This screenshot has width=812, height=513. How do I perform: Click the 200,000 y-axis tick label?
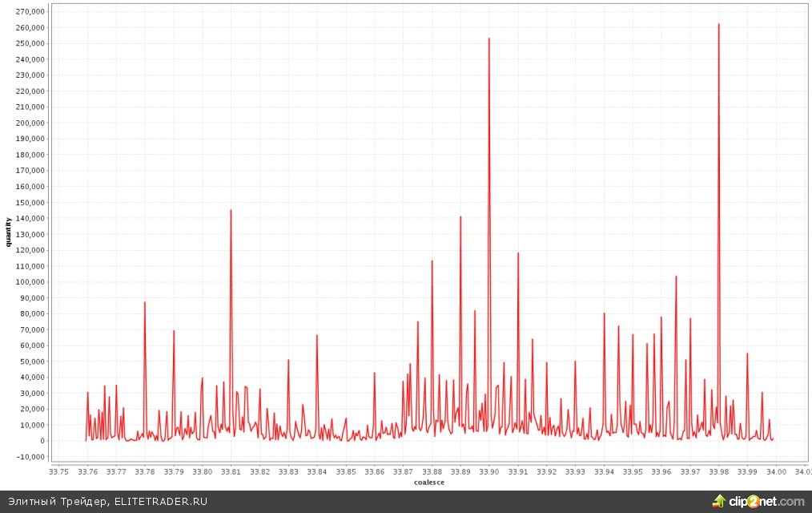[31, 123]
